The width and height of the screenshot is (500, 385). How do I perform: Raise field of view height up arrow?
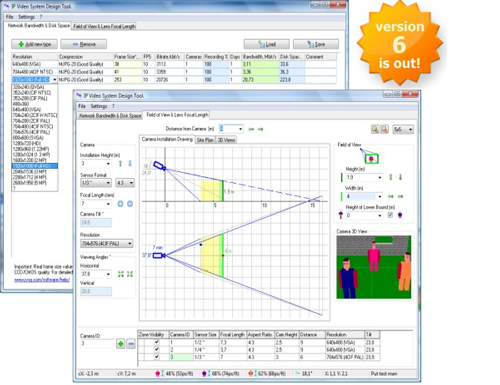pos(391,177)
